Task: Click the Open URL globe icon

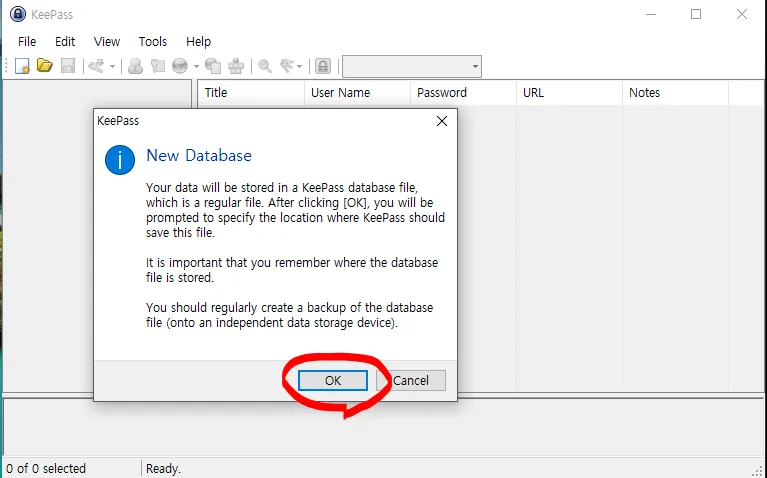Action: coord(180,66)
